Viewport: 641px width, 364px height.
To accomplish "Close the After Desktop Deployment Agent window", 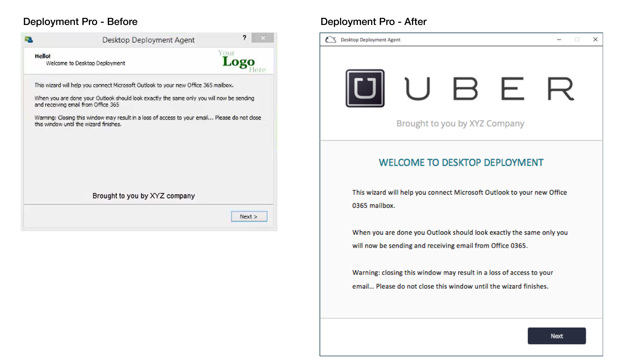I will (x=595, y=40).
